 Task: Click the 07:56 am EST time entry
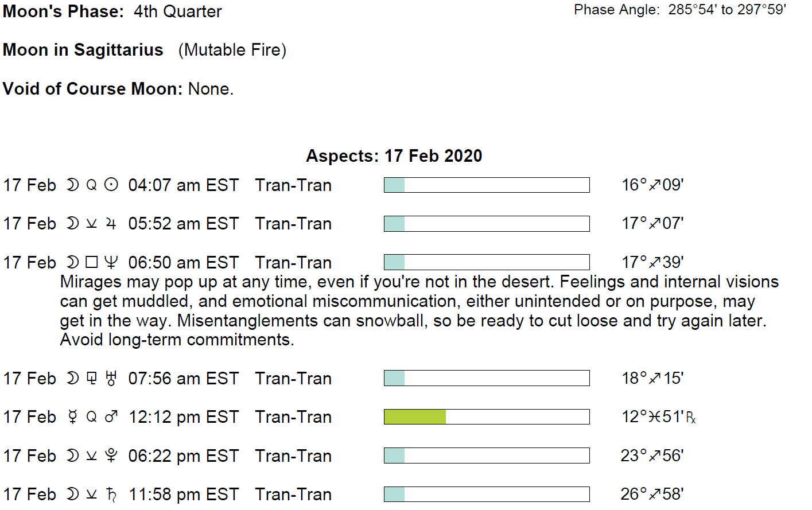pyautogui.click(x=183, y=379)
